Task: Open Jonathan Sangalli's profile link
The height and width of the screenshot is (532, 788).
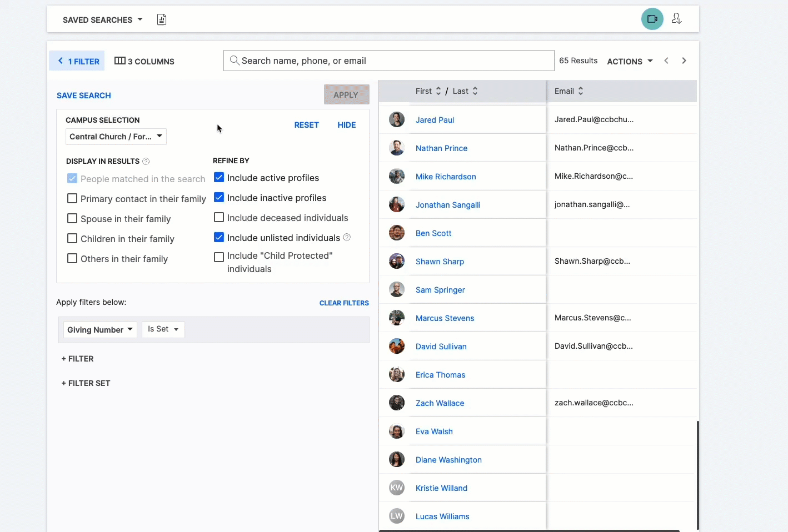Action: pos(448,205)
